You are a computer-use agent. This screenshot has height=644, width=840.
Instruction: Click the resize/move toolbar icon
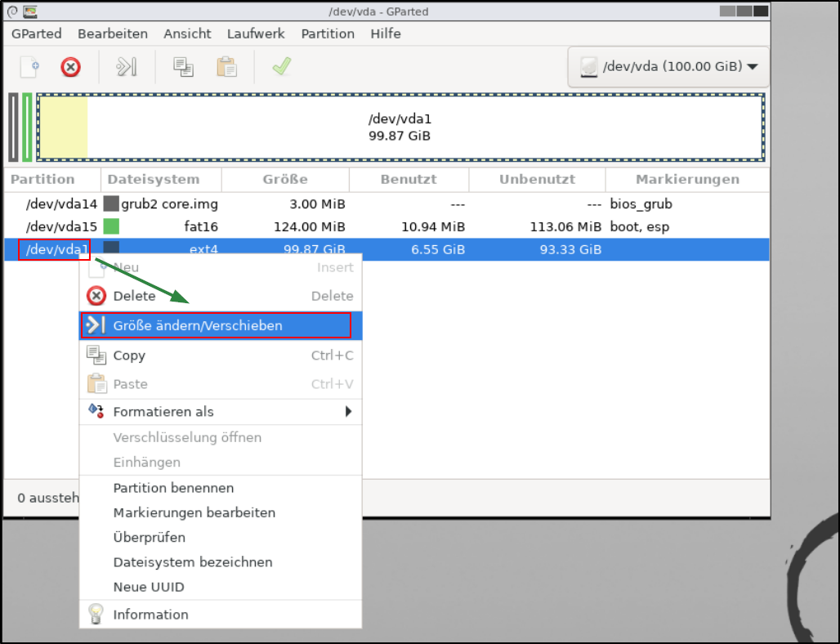pyautogui.click(x=126, y=67)
